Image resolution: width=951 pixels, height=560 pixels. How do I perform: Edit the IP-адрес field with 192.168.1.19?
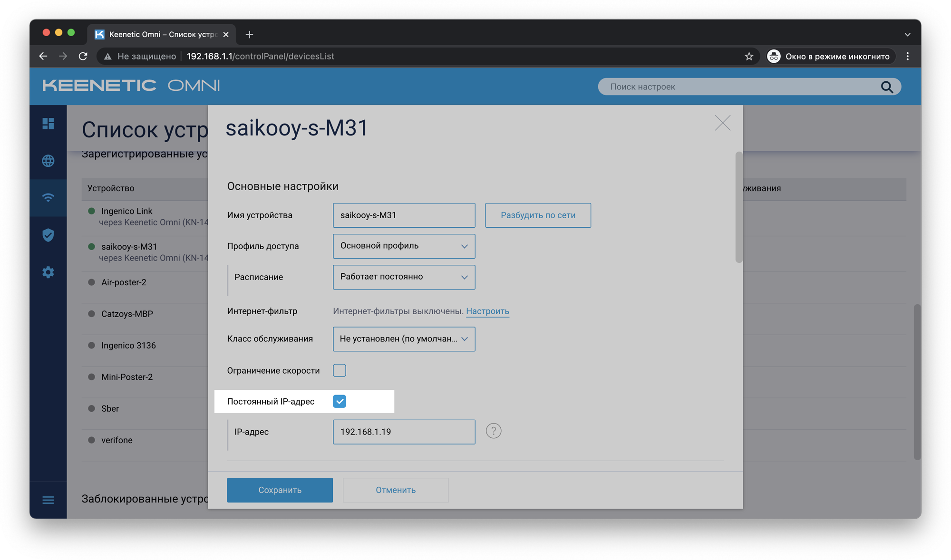[404, 432]
